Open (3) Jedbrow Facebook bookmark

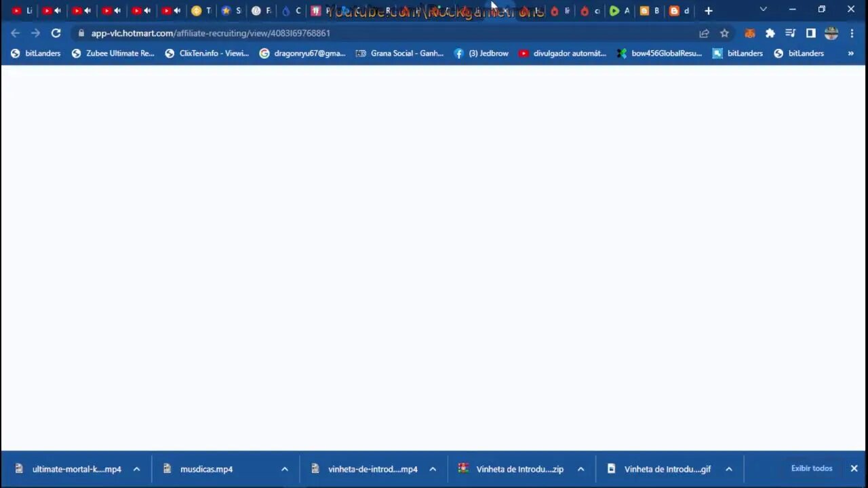pos(481,54)
